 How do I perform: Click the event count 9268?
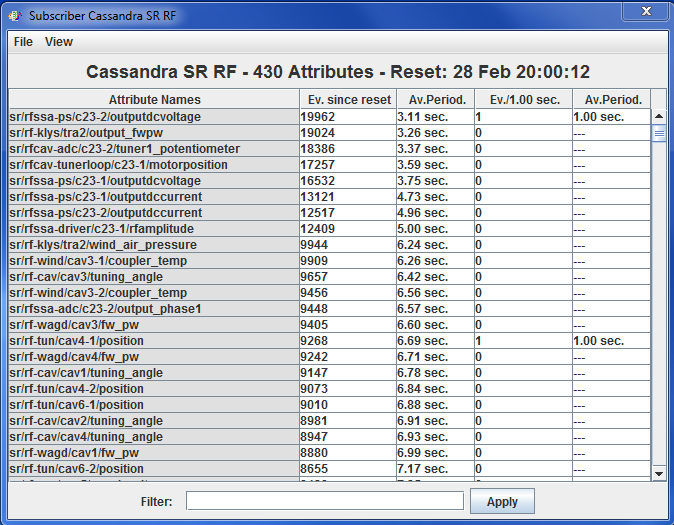tap(348, 341)
